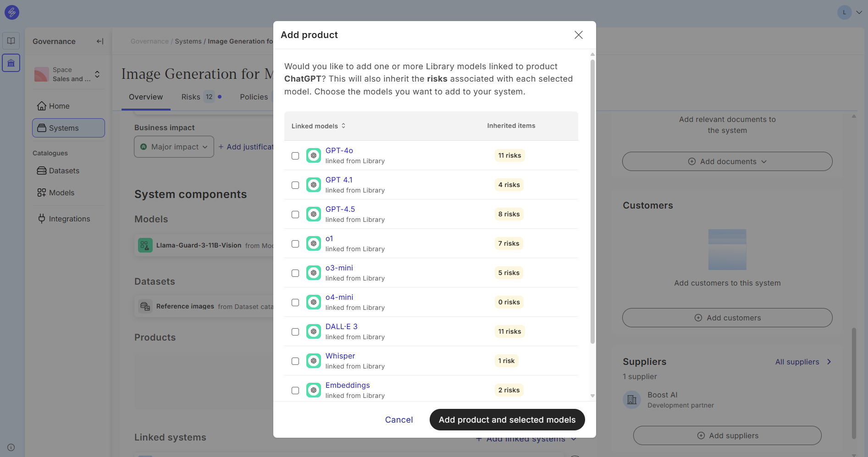Click the app logo in top-left corner
The height and width of the screenshot is (457, 868).
point(11,12)
